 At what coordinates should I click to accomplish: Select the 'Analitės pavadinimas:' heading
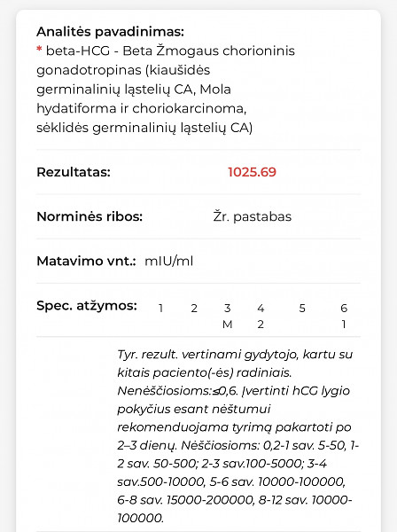pos(110,32)
